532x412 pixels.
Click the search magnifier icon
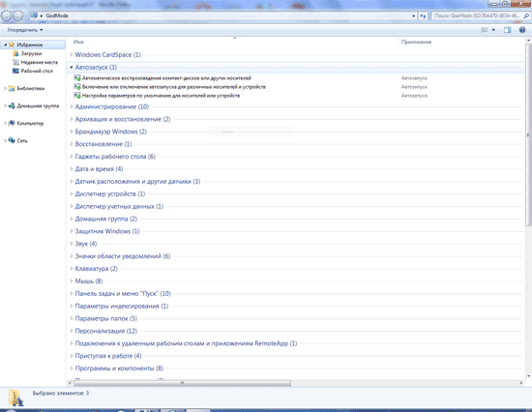[526, 15]
